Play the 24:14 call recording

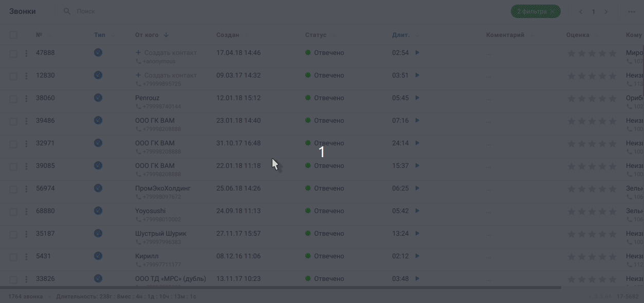(x=417, y=143)
